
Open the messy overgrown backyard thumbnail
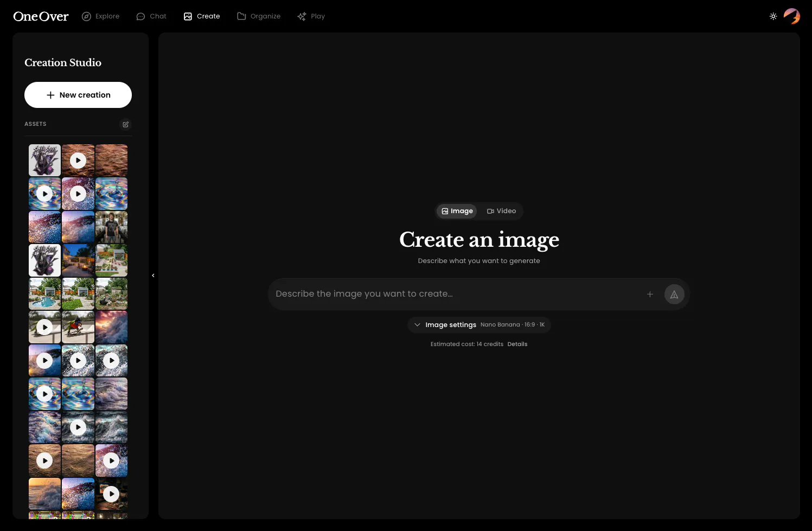[112, 294]
